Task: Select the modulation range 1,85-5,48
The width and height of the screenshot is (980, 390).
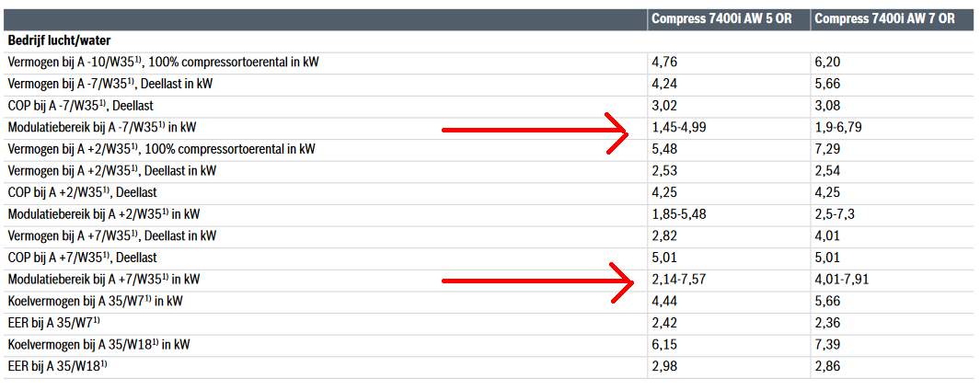Action: [x=679, y=214]
